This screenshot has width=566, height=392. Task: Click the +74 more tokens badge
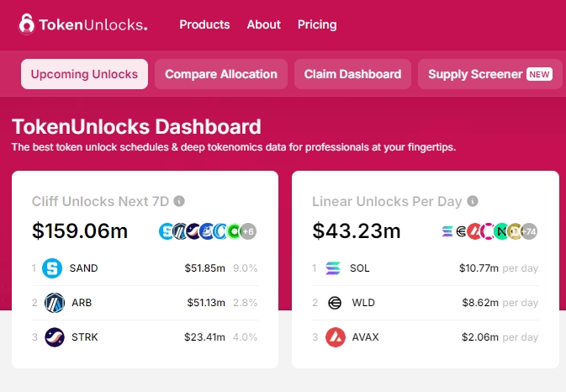coord(529,231)
